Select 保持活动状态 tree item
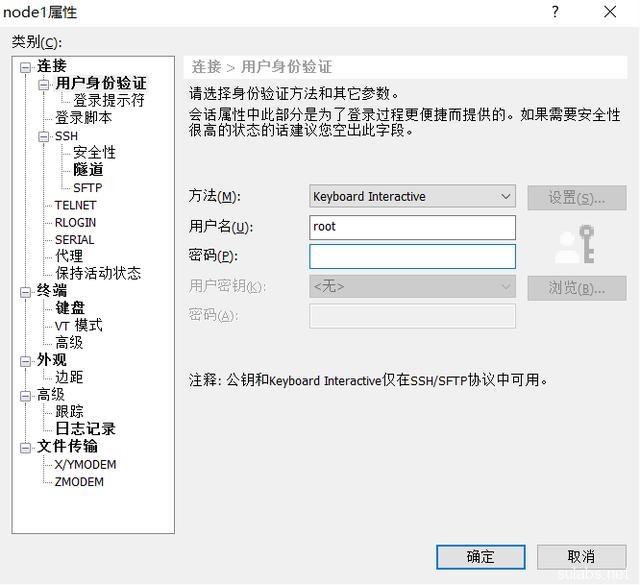Viewport: 640px width, 585px height. click(98, 273)
